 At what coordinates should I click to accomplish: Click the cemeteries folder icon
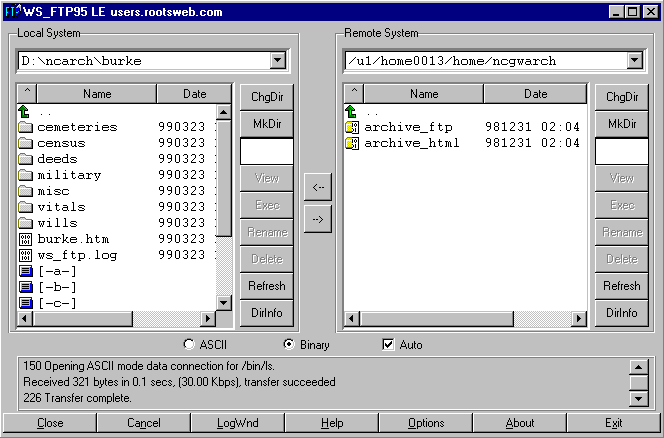[25, 127]
